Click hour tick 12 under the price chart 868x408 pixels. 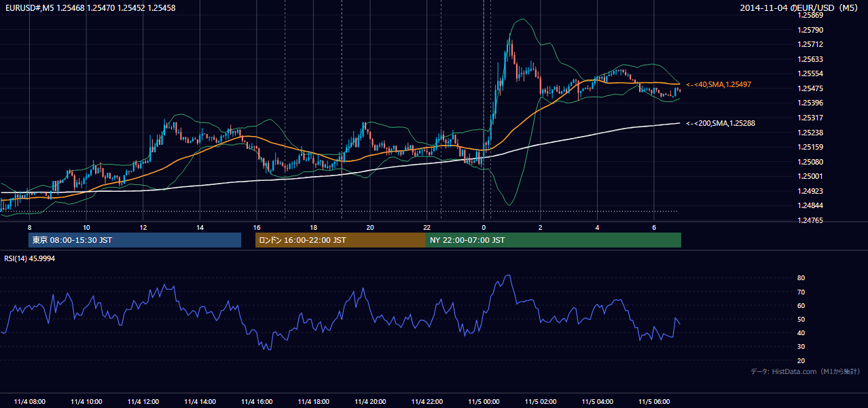click(143, 227)
